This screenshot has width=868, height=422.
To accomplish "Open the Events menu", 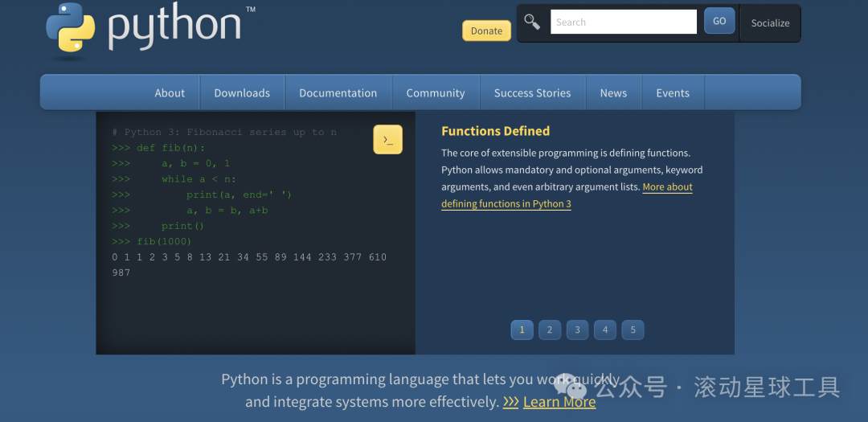I will point(673,93).
